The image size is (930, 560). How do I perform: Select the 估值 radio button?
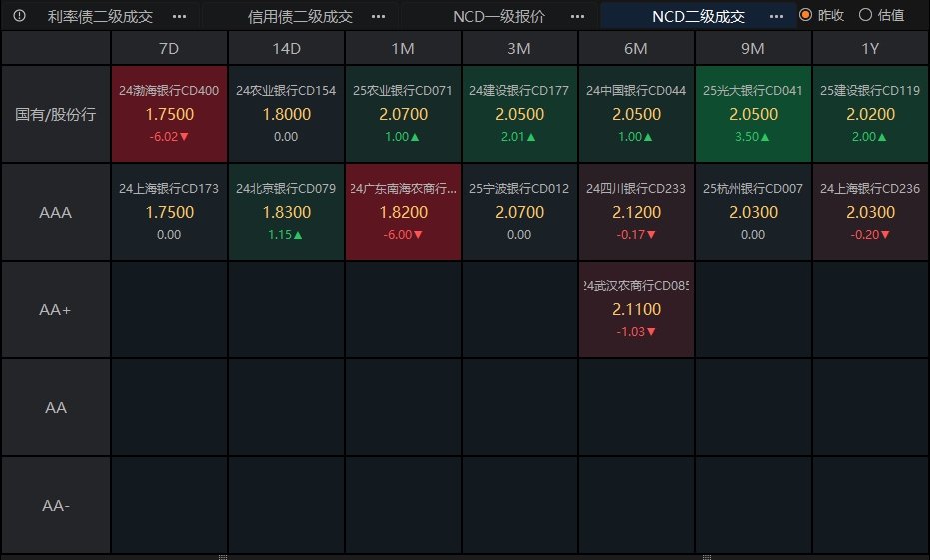pos(865,15)
